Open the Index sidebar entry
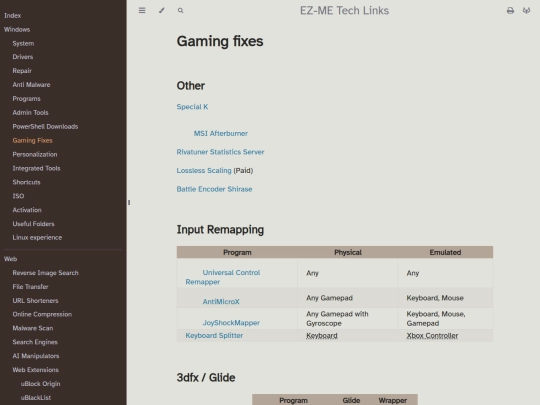Screen dimensions: 540x405 pos(12,15)
